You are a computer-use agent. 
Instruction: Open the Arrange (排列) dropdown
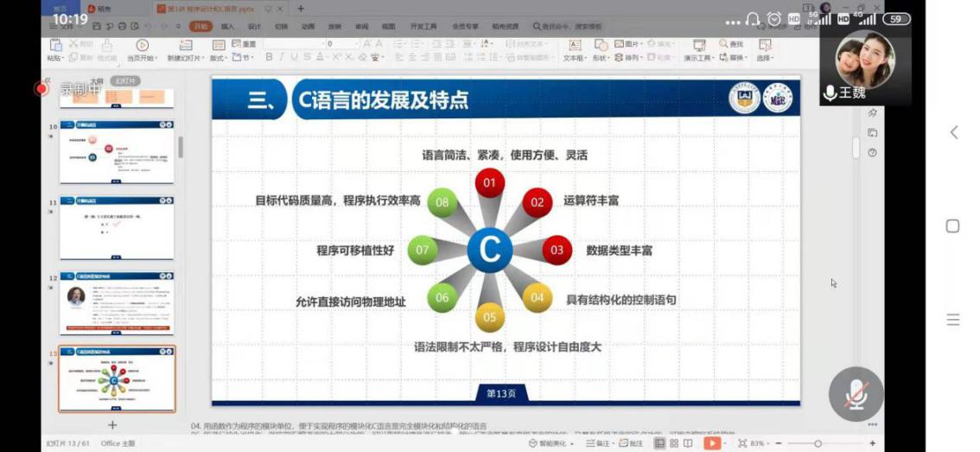point(633,58)
